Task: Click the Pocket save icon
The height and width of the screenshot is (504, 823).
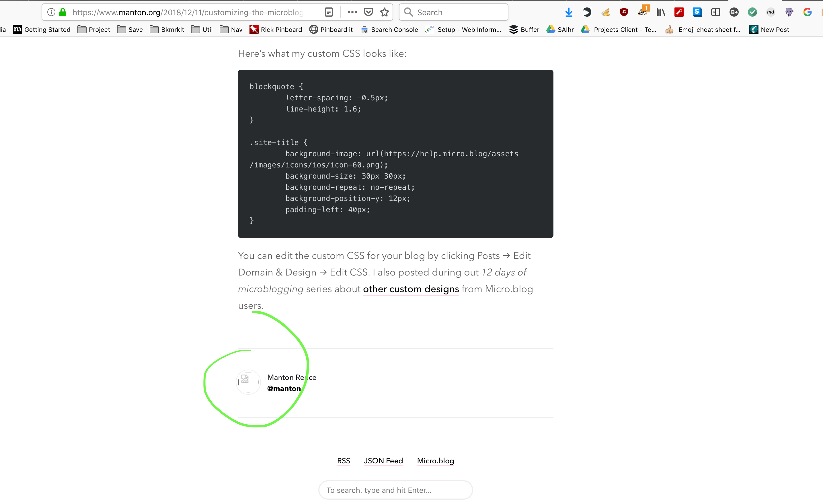Action: point(368,12)
